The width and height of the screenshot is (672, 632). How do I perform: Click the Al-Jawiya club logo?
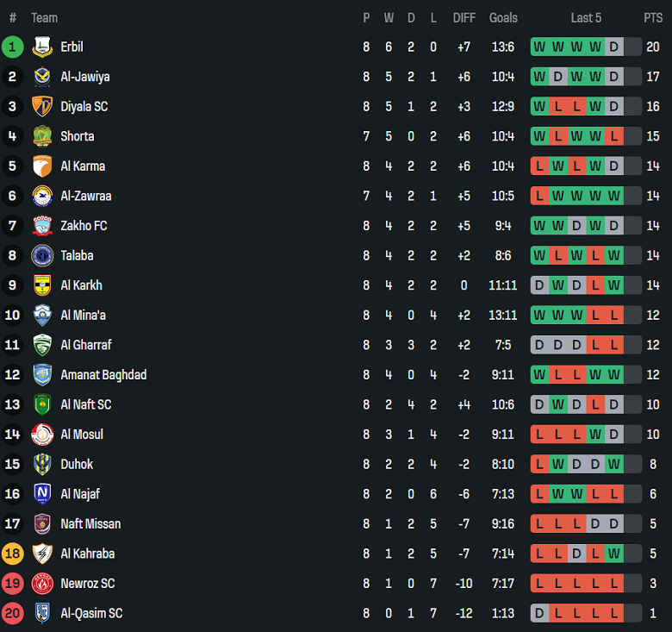pyautogui.click(x=42, y=77)
